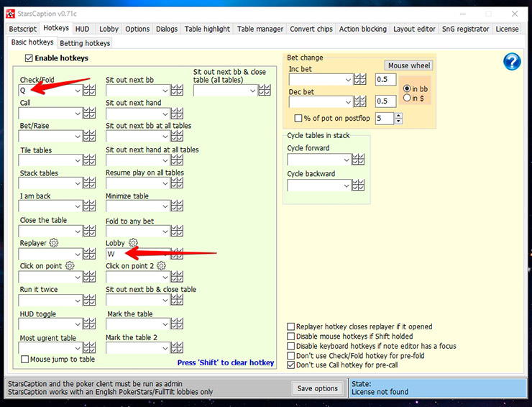Click keyboard icon beside Check/Fold hotkey
This screenshot has width=532, height=407.
click(x=90, y=91)
